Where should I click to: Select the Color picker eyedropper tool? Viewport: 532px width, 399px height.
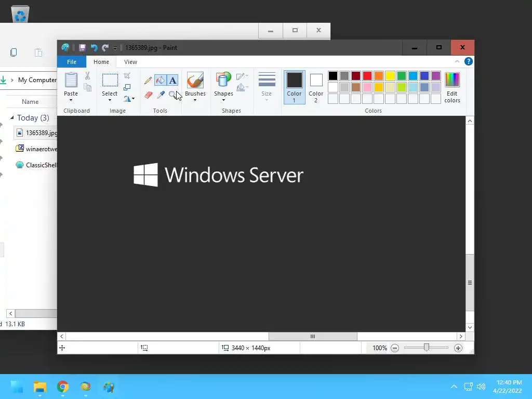161,95
